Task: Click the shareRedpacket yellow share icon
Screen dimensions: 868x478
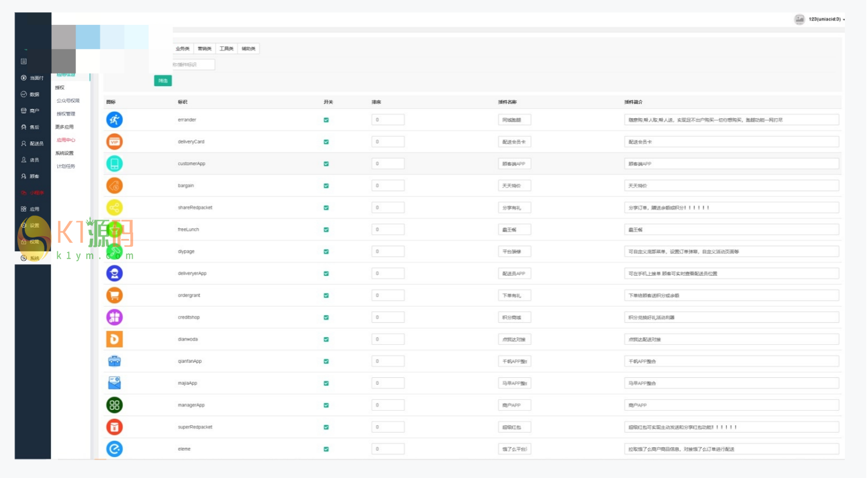Action: [115, 207]
